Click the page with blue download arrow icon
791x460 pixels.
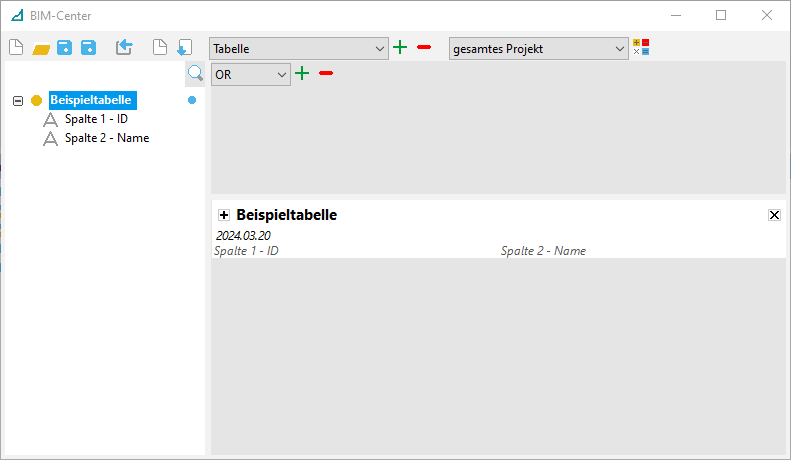coord(184,47)
